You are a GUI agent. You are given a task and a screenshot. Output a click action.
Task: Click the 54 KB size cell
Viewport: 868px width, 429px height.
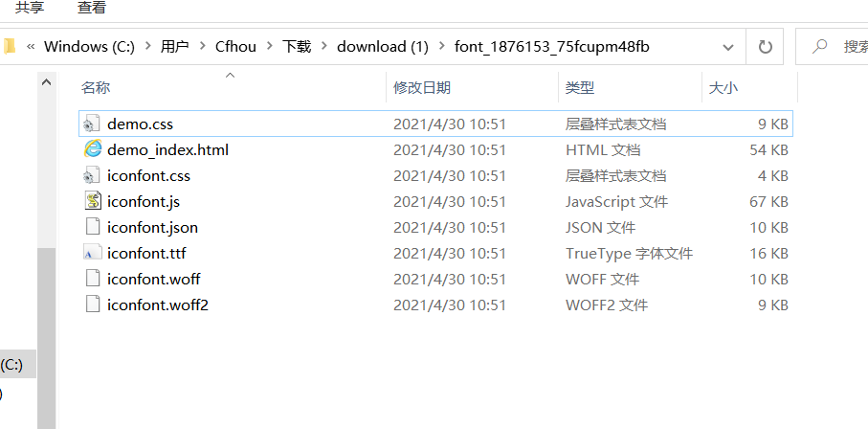pos(768,149)
